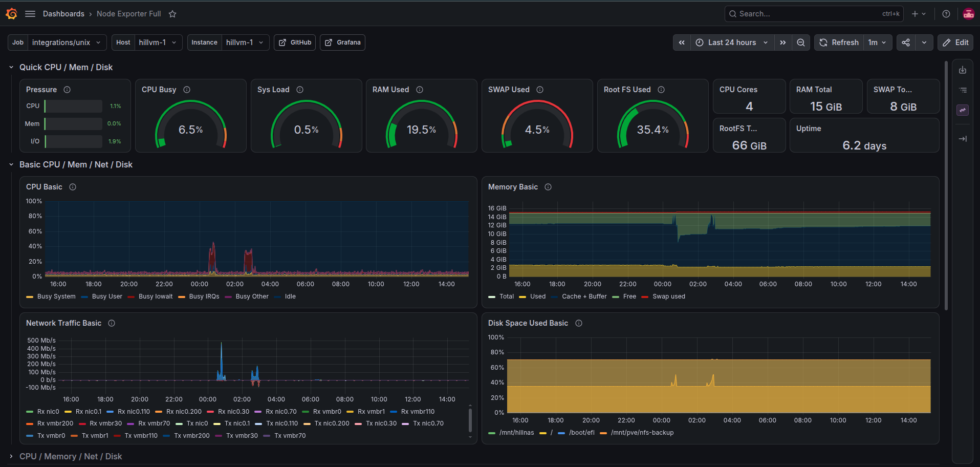The height and width of the screenshot is (467, 980).
Task: Go to the Dashboards breadcrumb
Action: click(63, 14)
